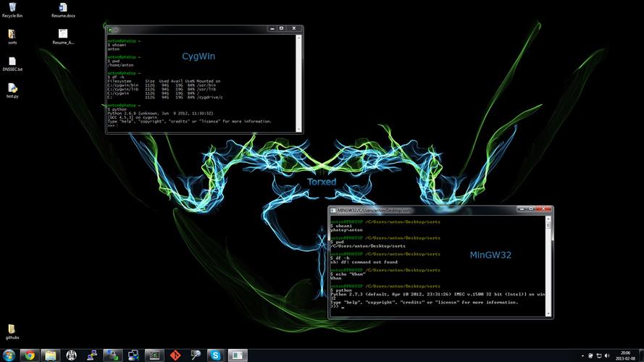The image size is (644, 362).
Task: Open File Explorer from the taskbar
Action: coord(51,355)
